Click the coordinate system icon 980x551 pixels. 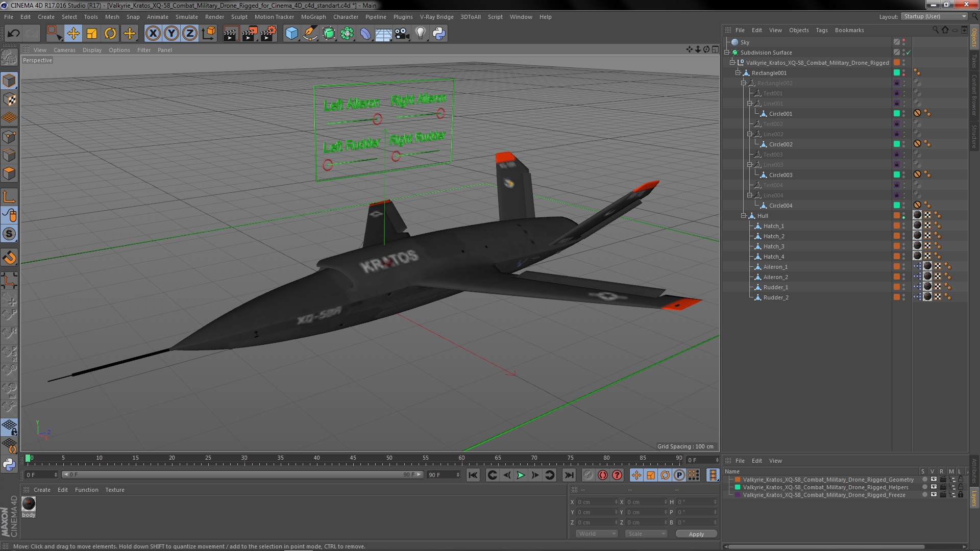pos(209,34)
